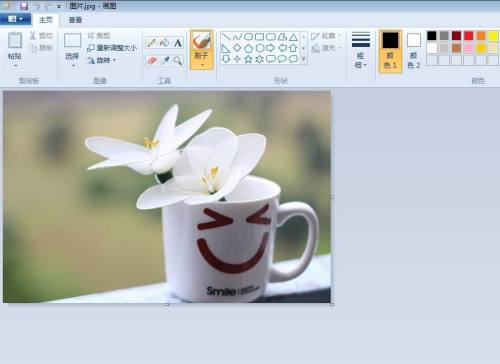Switch to the View tab

click(x=75, y=20)
